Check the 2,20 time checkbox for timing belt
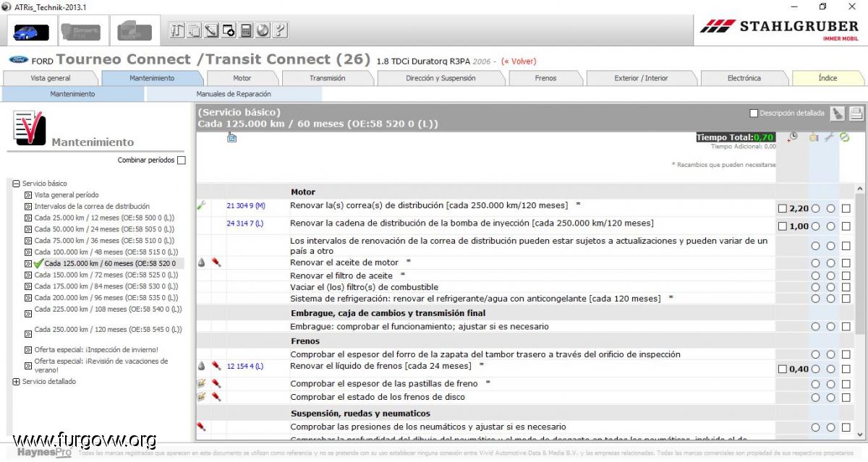The image size is (868, 462). (782, 209)
